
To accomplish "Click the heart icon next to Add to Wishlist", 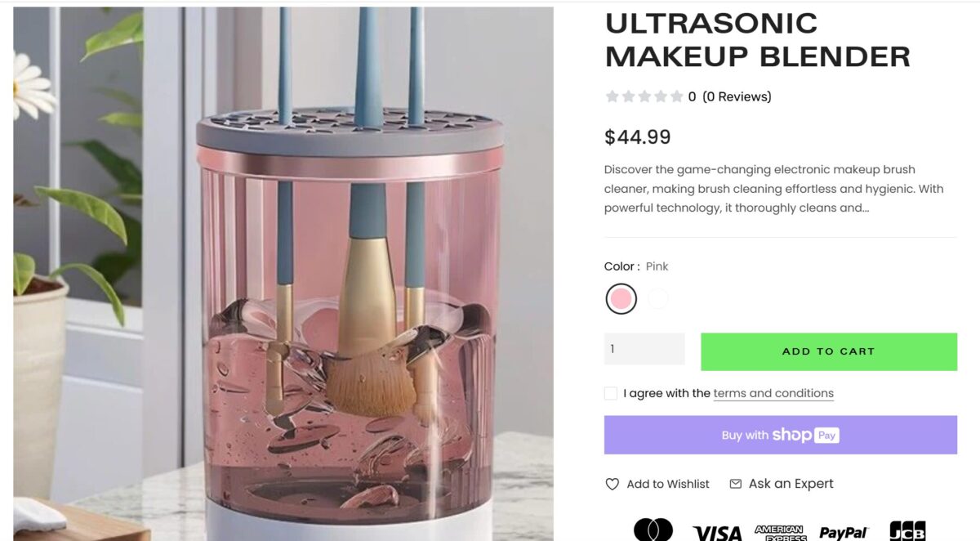I will [x=611, y=484].
